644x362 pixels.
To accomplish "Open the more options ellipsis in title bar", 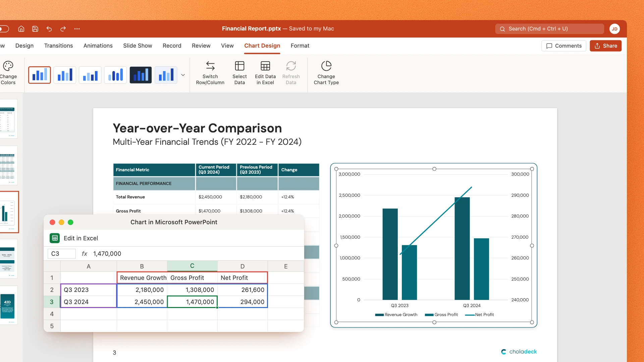I will [x=77, y=29].
